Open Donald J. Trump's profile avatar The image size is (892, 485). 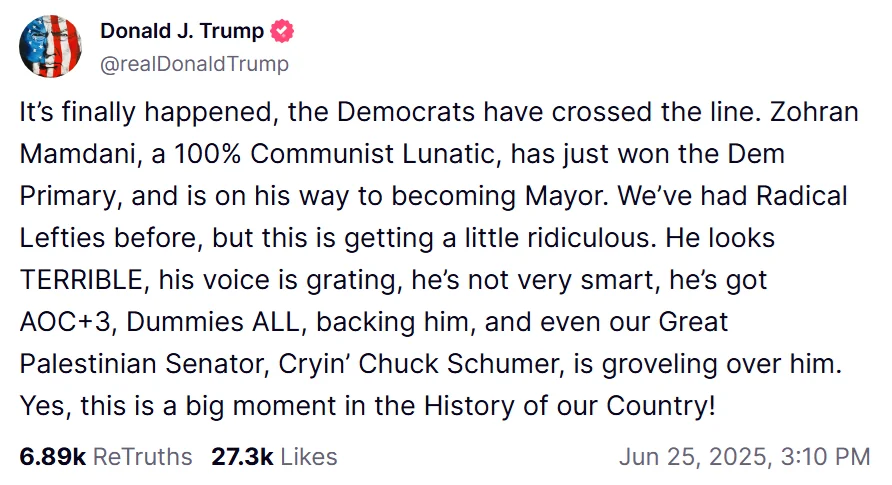50,46
